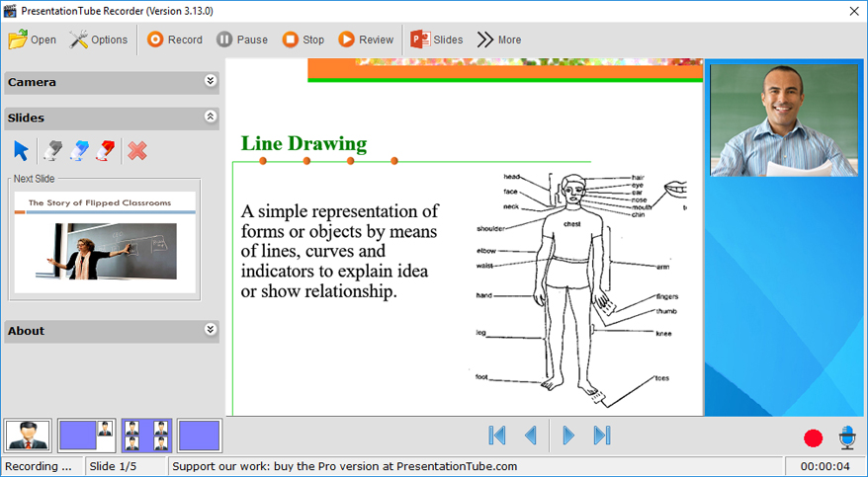Pick the red marker pen

(105, 150)
